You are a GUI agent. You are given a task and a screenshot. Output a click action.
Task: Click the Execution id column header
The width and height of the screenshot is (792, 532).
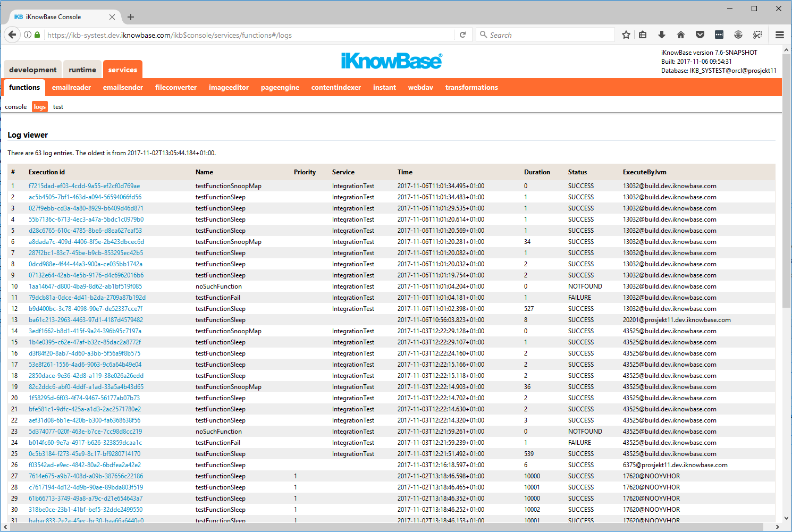click(47, 172)
